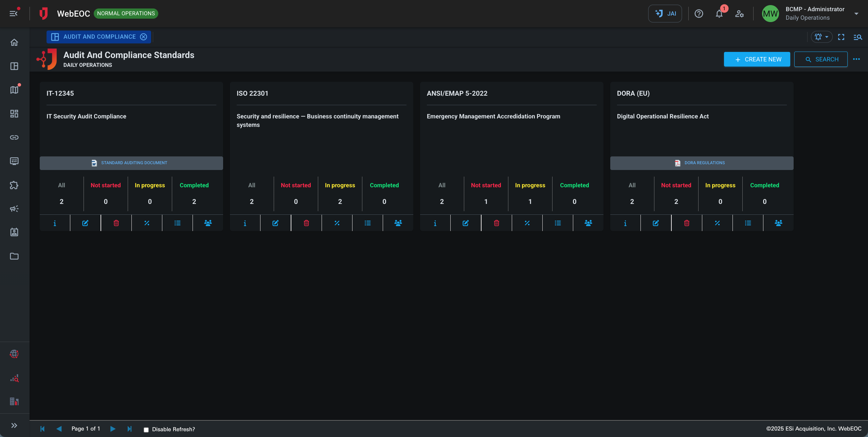The image size is (868, 437).
Task: Open list icon on IT-12345 card
Action: (x=177, y=223)
